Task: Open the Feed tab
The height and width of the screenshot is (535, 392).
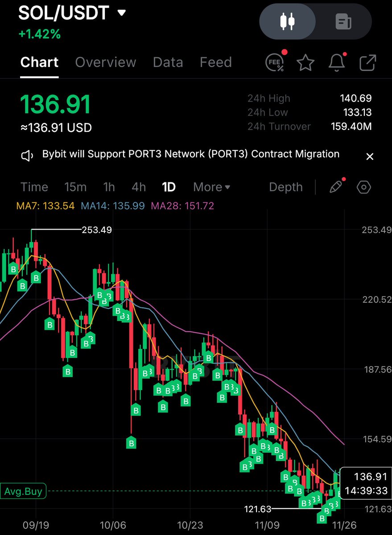Action: pyautogui.click(x=216, y=62)
